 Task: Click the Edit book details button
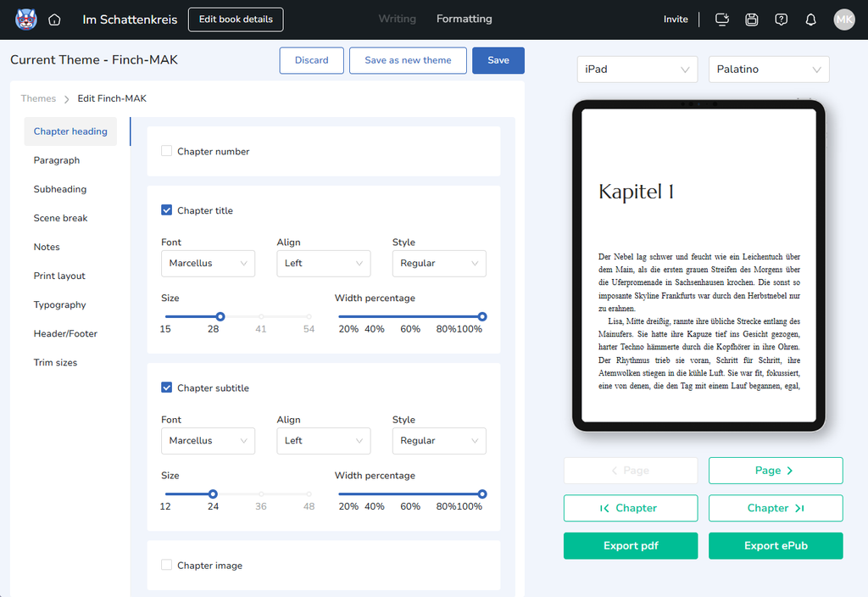point(236,20)
